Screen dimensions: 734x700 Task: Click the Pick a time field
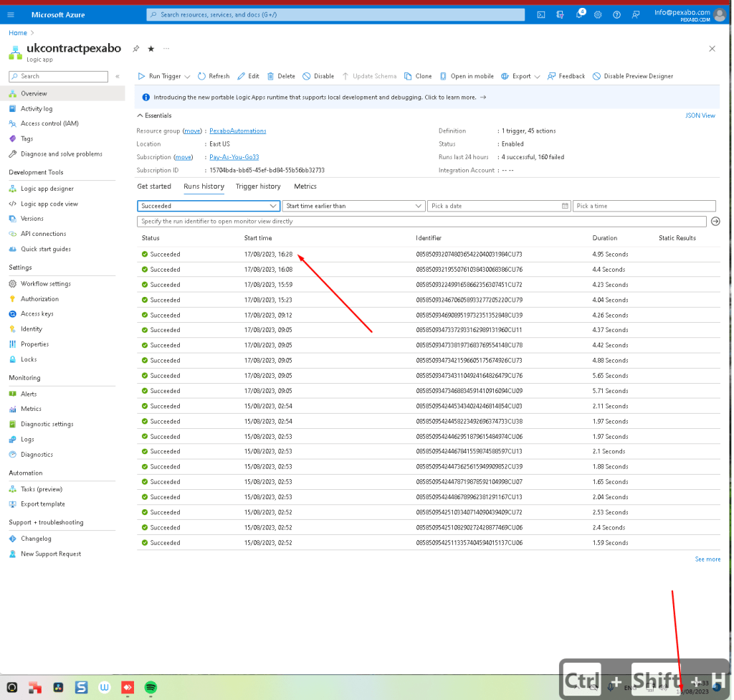(644, 206)
